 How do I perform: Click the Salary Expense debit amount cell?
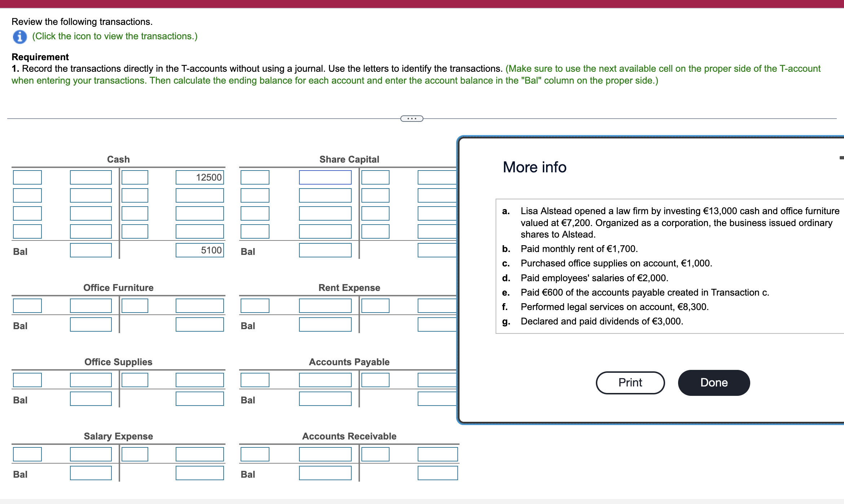pos(91,454)
